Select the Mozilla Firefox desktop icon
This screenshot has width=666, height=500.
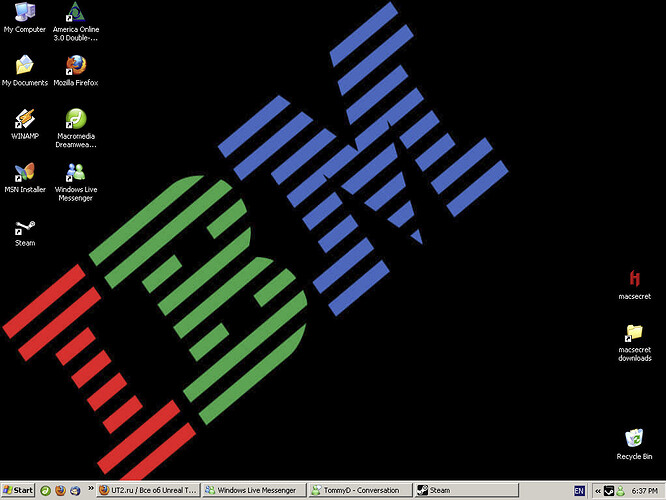(76, 66)
